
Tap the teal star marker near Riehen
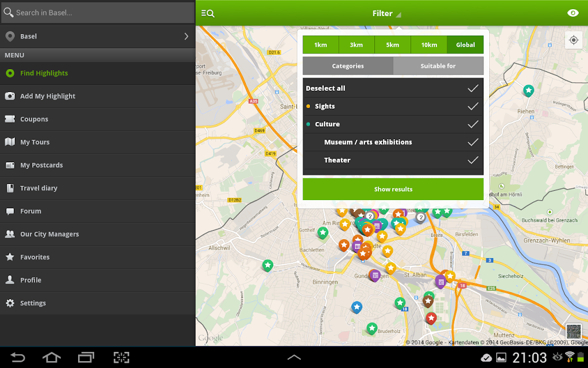tap(528, 91)
